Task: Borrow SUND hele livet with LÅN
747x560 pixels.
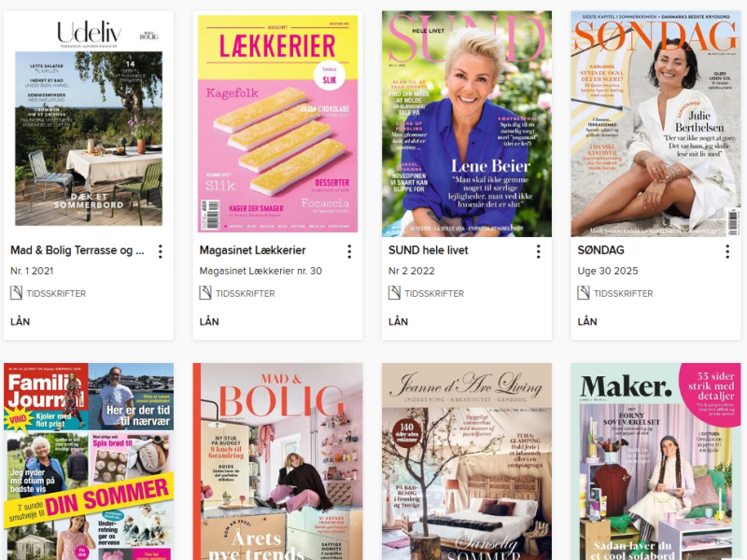Action: pyautogui.click(x=399, y=321)
